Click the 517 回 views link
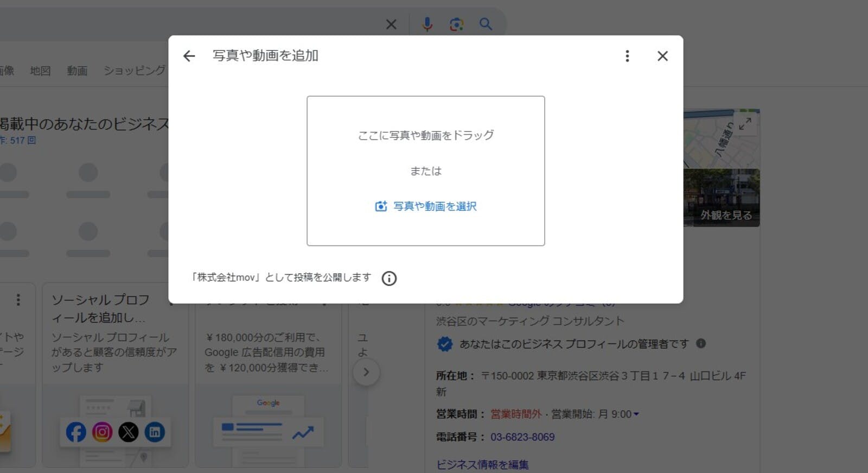Image resolution: width=868 pixels, height=473 pixels. pos(23,140)
